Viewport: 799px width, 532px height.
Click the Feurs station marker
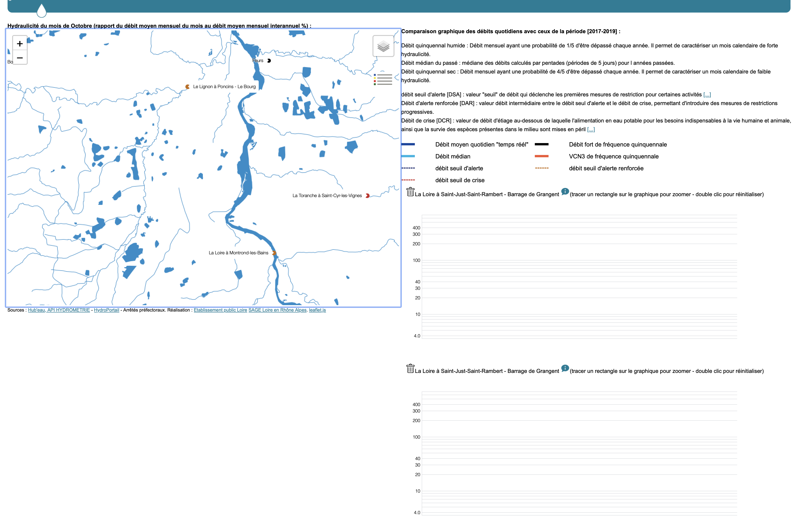[x=269, y=61]
